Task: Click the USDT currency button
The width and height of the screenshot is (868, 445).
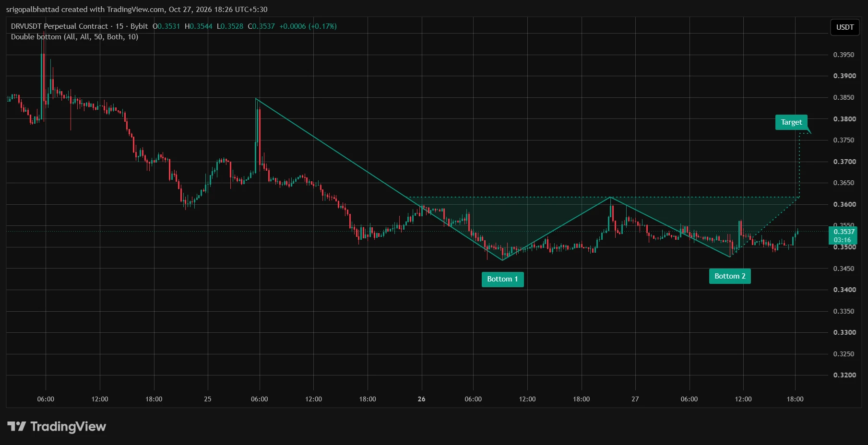Action: pyautogui.click(x=844, y=27)
